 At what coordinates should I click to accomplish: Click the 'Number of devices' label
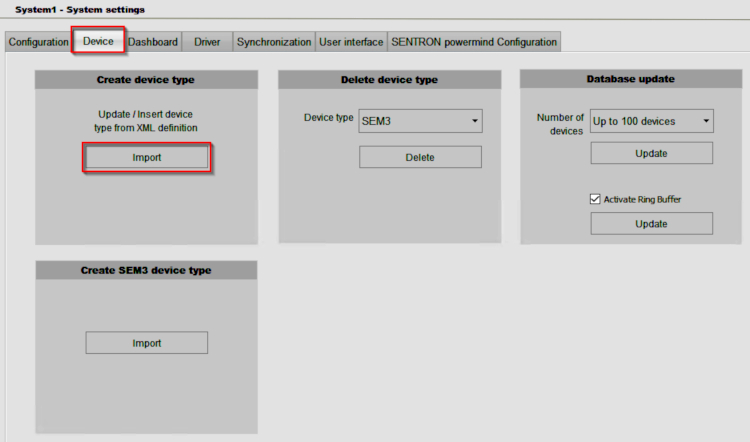click(560, 124)
